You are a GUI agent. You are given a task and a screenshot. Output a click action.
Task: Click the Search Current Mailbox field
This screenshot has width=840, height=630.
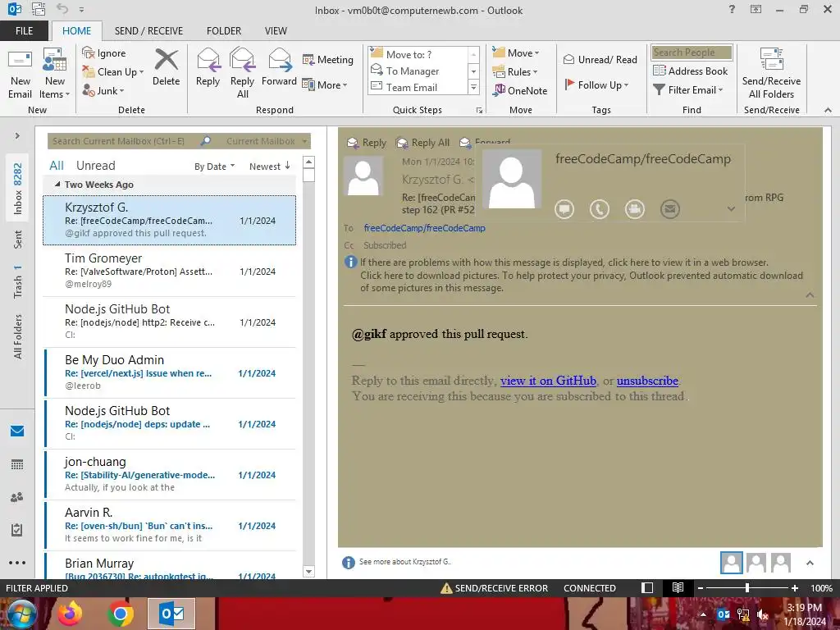[x=124, y=141]
